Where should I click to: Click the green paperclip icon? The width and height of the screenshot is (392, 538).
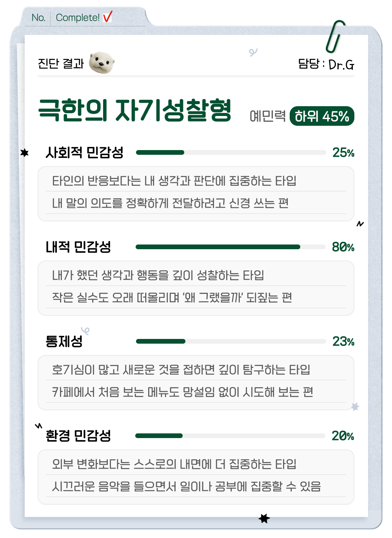[x=335, y=36]
